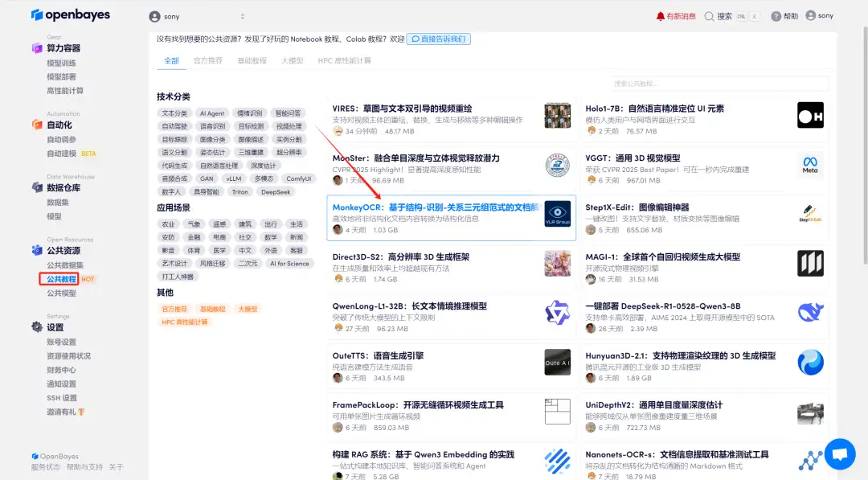
Task: Filter by the 文本分类 tag
Action: 174,113
